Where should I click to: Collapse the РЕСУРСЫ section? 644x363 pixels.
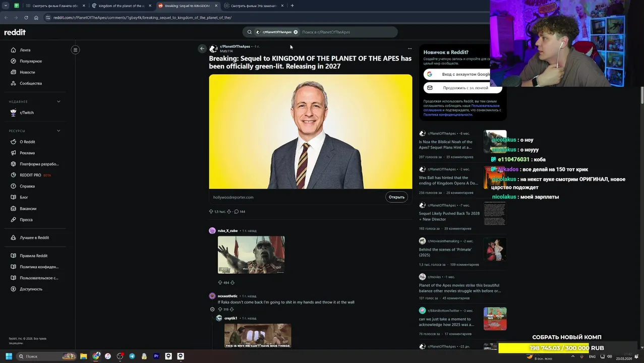(x=58, y=131)
